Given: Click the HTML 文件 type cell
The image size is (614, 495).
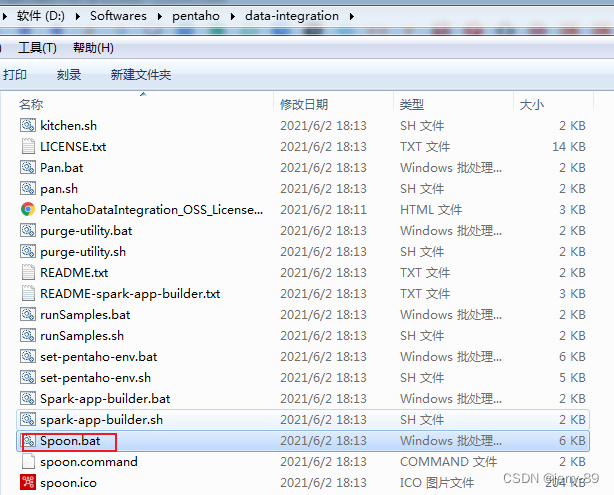Looking at the screenshot, I should (431, 210).
